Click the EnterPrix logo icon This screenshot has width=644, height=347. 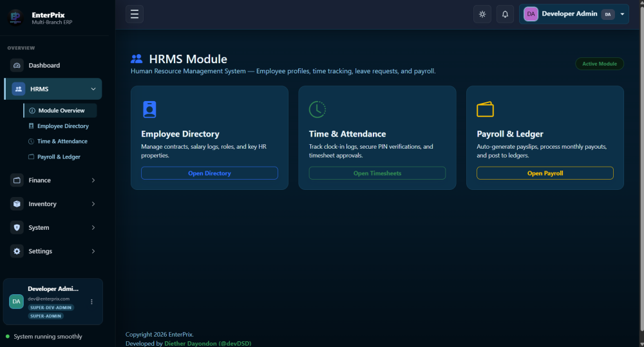15,17
